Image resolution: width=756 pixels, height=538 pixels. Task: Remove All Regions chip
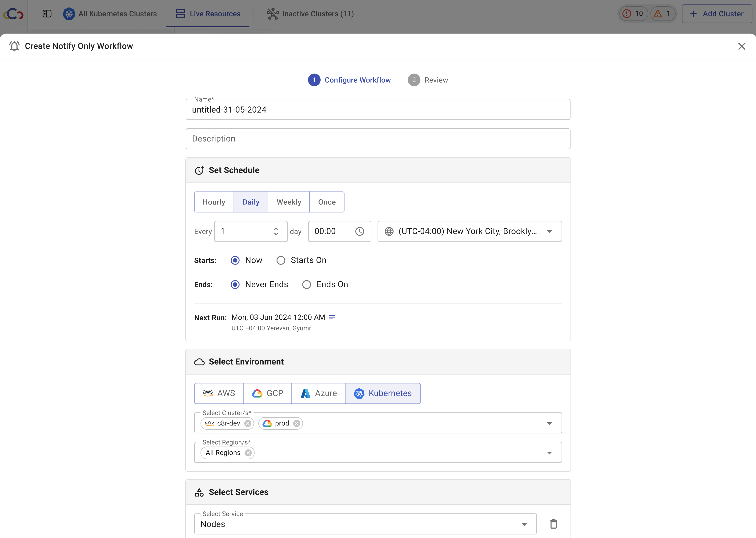pos(248,453)
